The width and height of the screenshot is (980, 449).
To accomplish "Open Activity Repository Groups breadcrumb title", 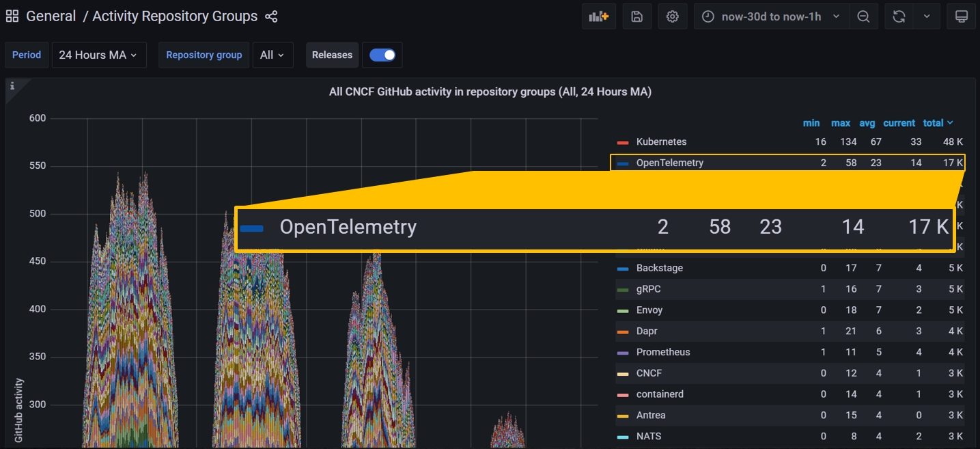I will pyautogui.click(x=175, y=16).
